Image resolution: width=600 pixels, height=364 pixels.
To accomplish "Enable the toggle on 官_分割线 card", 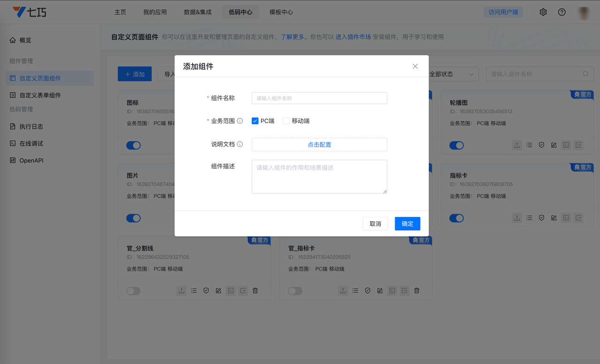I will point(134,291).
